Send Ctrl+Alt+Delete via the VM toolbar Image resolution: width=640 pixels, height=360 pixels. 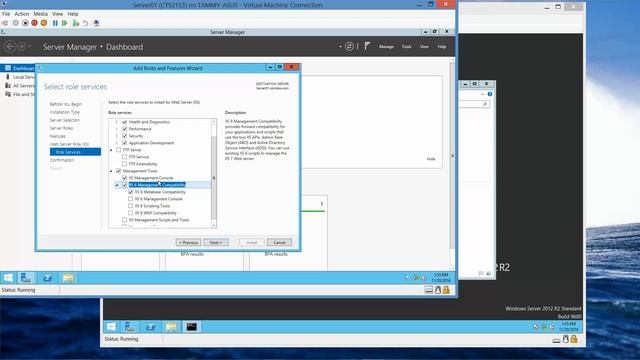click(5, 23)
